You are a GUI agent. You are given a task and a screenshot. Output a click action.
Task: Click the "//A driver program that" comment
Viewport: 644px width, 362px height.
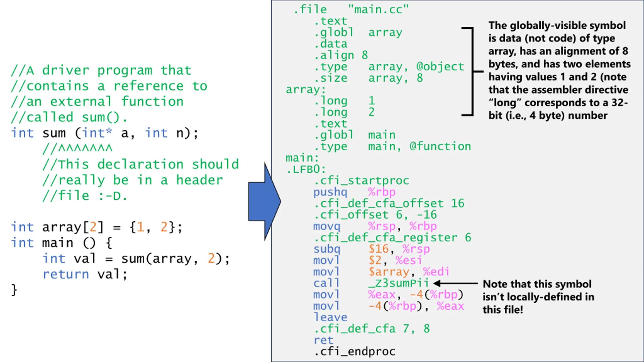coord(101,70)
